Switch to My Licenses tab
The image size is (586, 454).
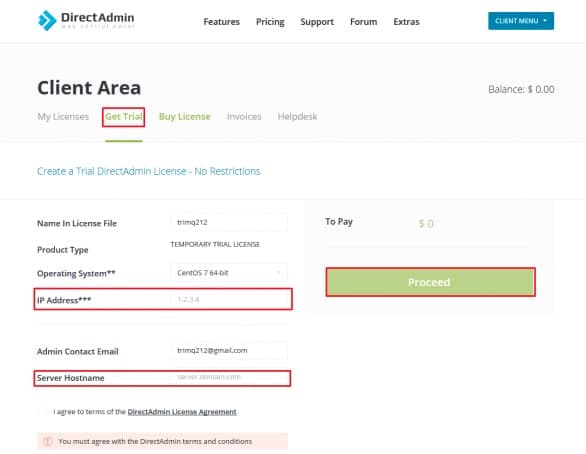[63, 117]
